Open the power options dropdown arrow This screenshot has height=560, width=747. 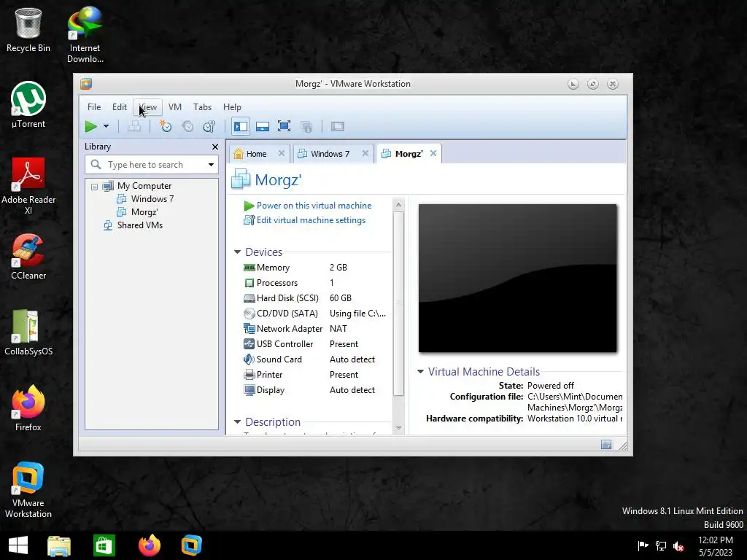pyautogui.click(x=107, y=127)
